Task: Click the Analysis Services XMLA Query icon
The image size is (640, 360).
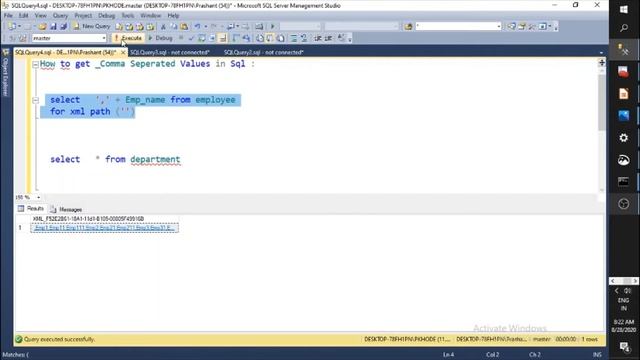Action: 150,27
